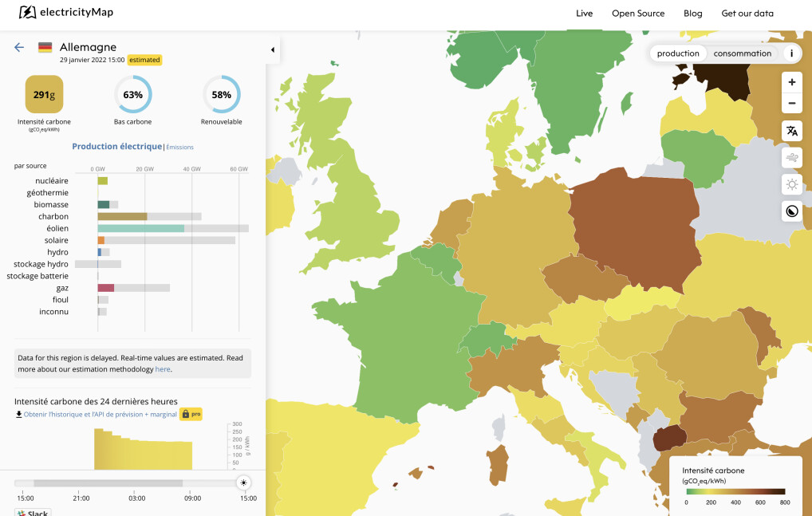Select the production toggle option

[x=678, y=53]
